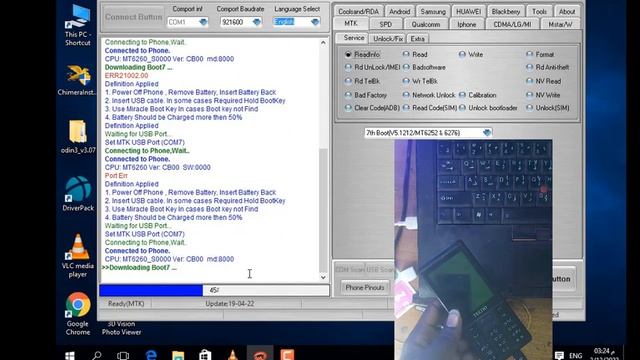This screenshot has height=360, width=640.
Task: Click the Phone Pinouts button
Action: click(364, 287)
